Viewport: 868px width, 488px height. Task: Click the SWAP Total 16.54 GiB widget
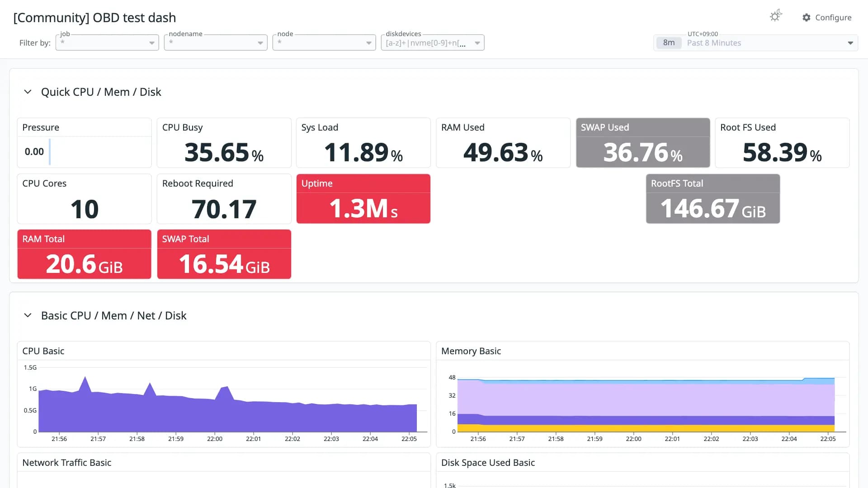(x=224, y=254)
